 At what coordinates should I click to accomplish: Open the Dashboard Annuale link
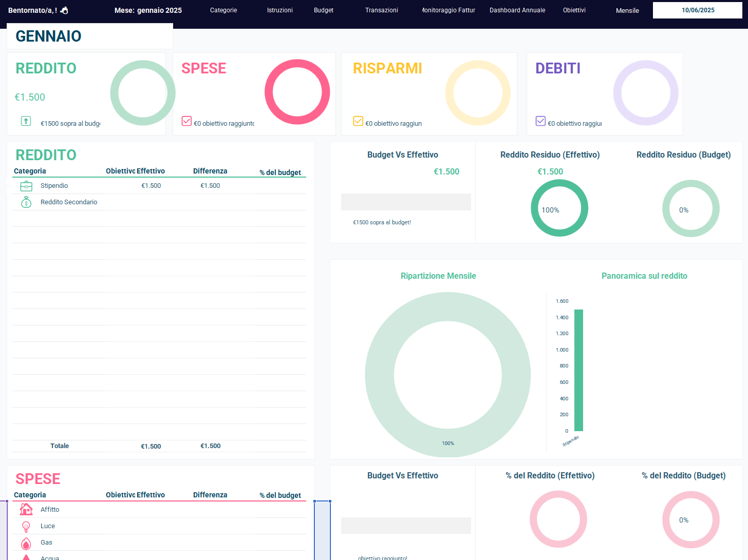coord(517,10)
